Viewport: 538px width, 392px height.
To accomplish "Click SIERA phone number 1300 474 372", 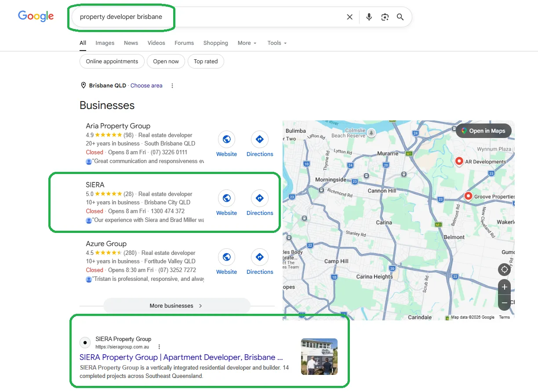I will click(x=167, y=211).
